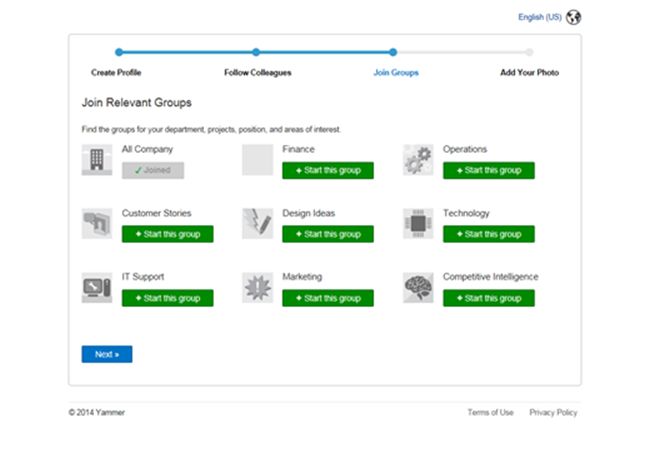
Task: Click the IT Support monitor icon
Action: coord(97,288)
